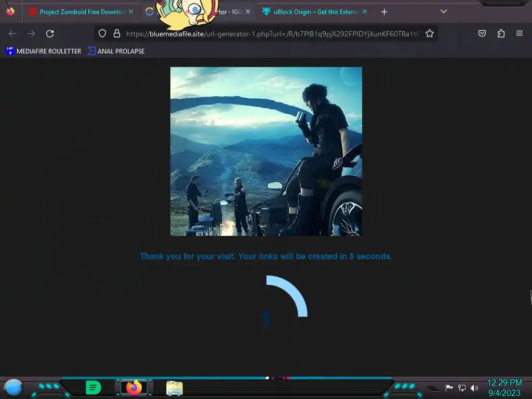Viewport: 532px width, 399px height.
Task: Click the 'Thank you for your visit' message
Action: 266,256
